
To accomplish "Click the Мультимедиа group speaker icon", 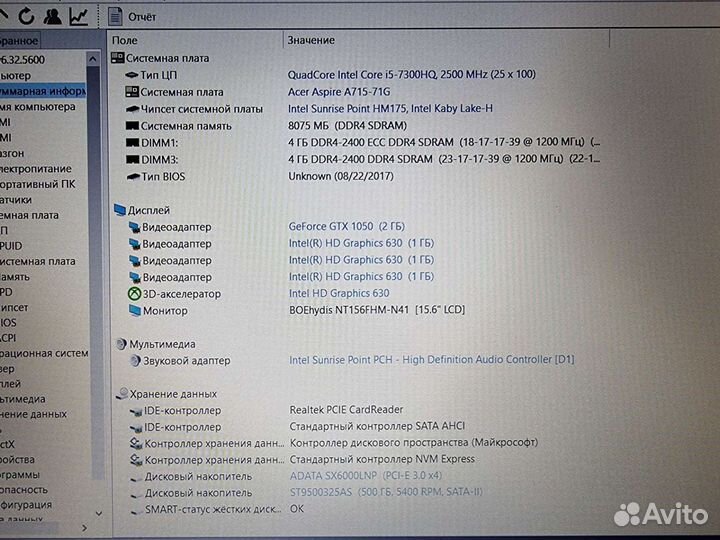I will click(x=121, y=344).
